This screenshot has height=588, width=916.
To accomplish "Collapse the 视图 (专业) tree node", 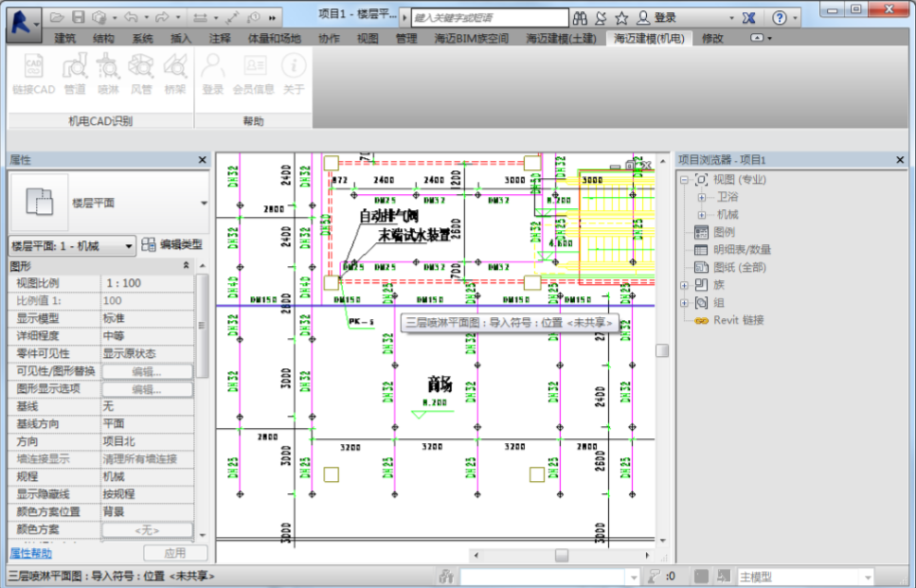I will tap(684, 180).
